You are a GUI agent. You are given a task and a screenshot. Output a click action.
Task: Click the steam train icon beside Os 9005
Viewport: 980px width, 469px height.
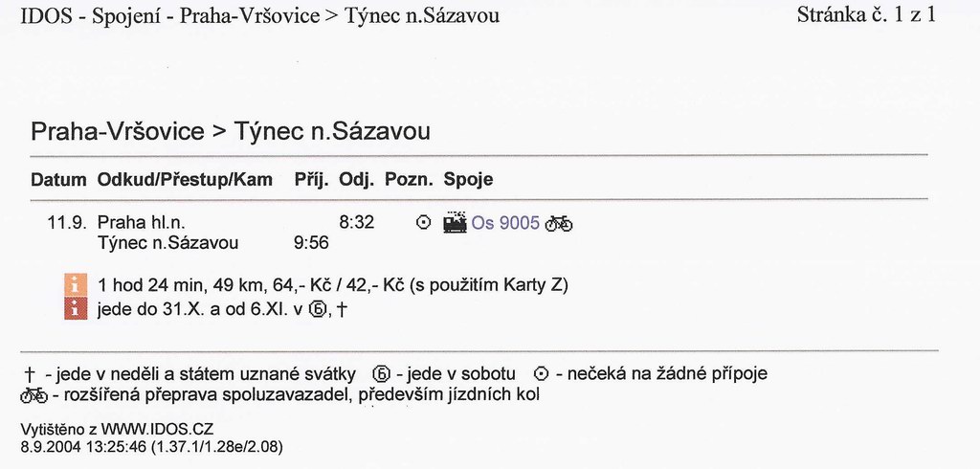455,223
